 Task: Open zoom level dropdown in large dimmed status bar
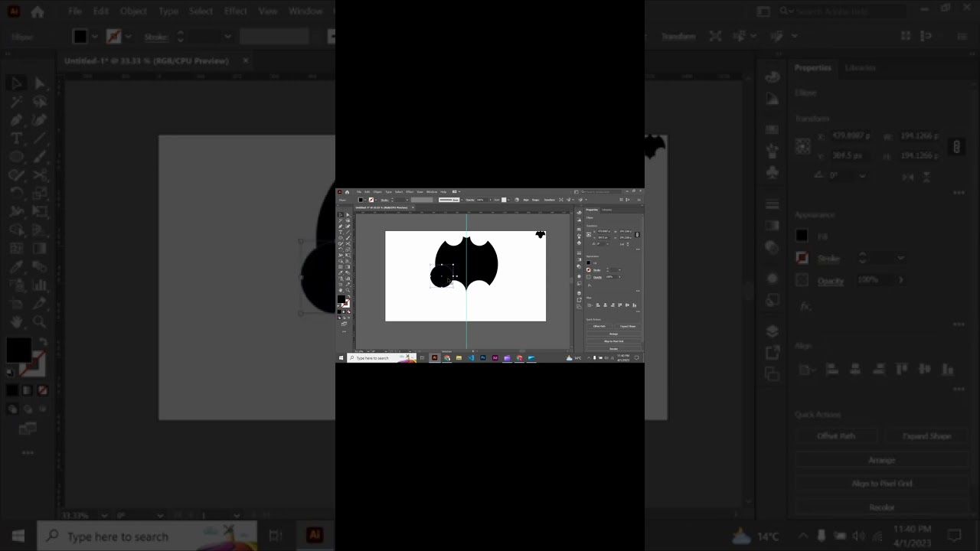103,516
